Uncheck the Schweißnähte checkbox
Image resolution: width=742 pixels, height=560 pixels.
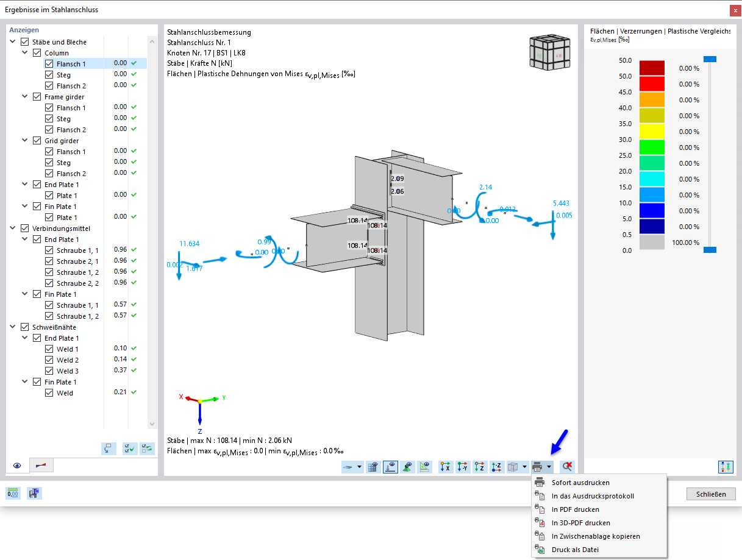click(x=25, y=327)
